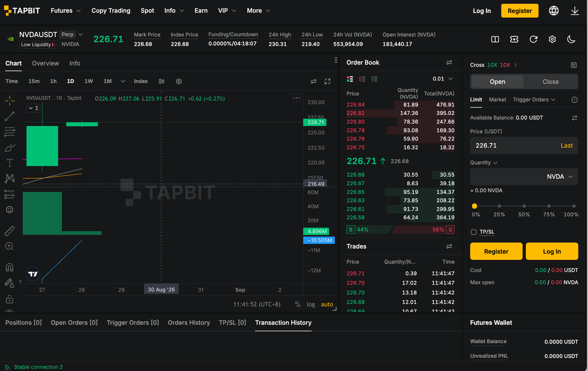The height and width of the screenshot is (371, 588).
Task: Open the Orders History tab
Action: (x=189, y=323)
